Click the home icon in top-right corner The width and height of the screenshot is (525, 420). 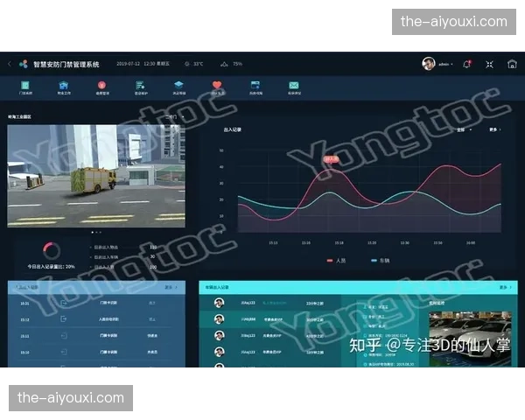coord(512,64)
